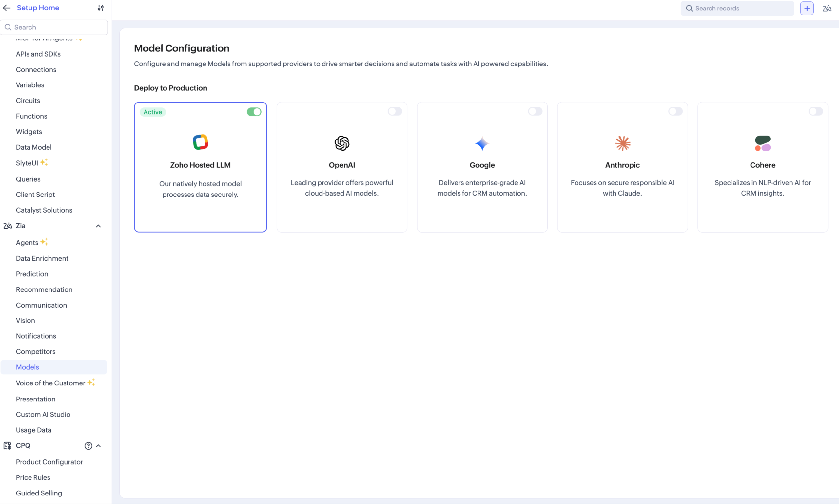The height and width of the screenshot is (504, 839).
Task: Open Data Enrichment under Zia
Action: 42,258
